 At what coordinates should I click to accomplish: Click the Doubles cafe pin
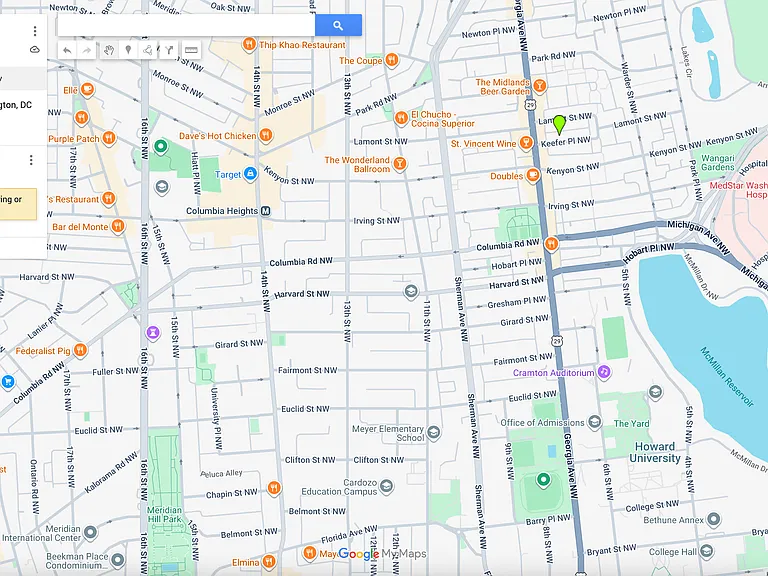(532, 175)
